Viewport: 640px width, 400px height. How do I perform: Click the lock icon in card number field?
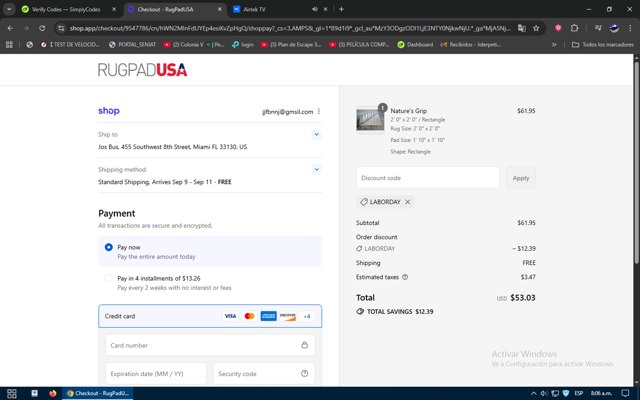[x=304, y=345]
